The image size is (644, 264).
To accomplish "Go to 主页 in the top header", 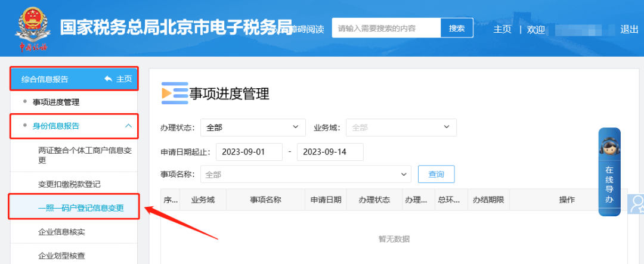I will [x=502, y=30].
